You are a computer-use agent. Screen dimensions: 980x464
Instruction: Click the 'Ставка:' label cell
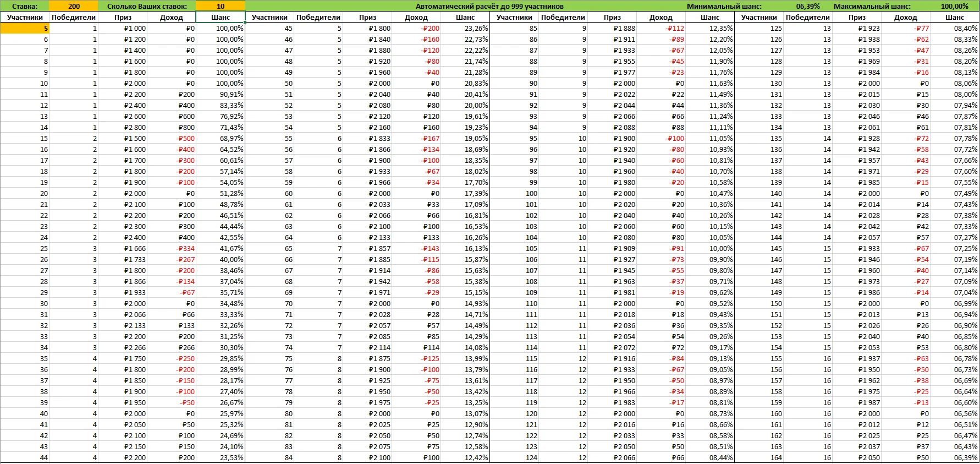click(25, 6)
